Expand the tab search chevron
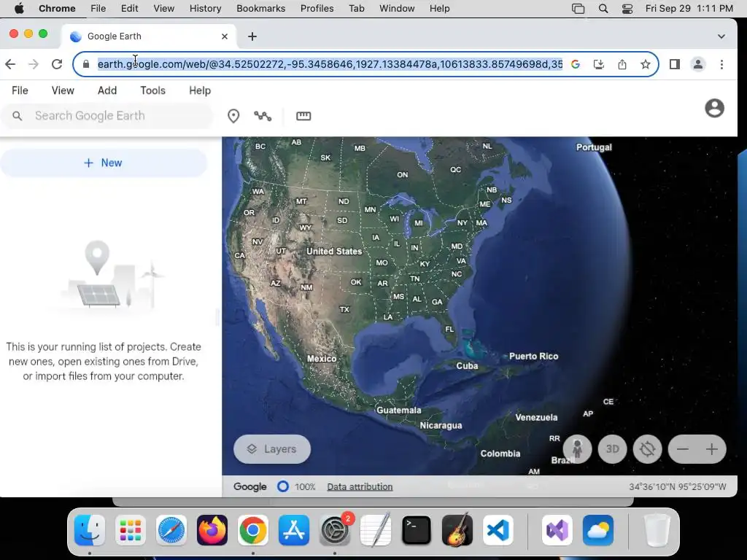The width and height of the screenshot is (747, 560). [x=721, y=36]
